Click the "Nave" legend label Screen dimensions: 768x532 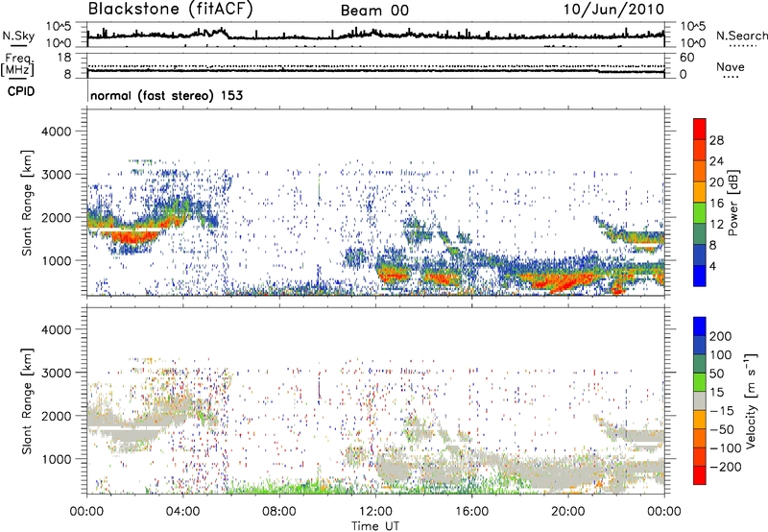coord(731,66)
